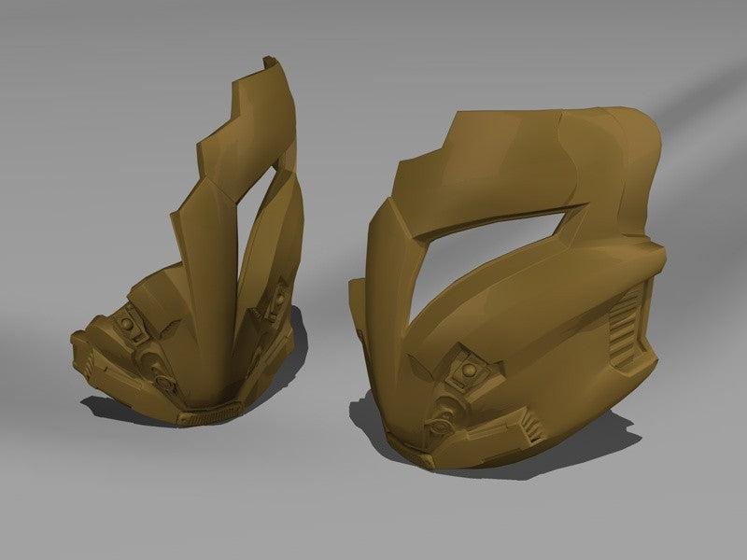Select the bolt plate on left helmet's right side
This screenshot has height=560, width=747.
point(275,301)
